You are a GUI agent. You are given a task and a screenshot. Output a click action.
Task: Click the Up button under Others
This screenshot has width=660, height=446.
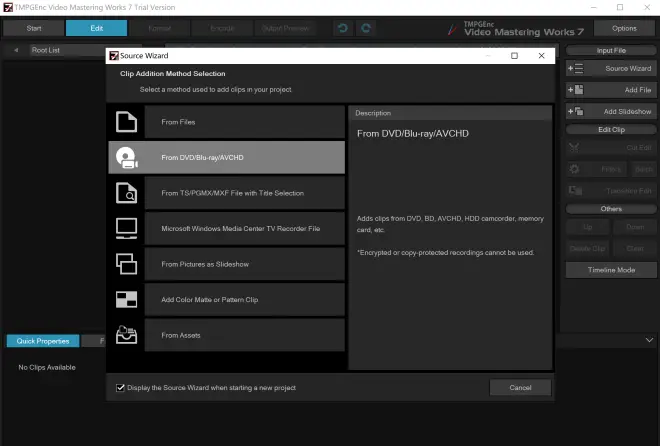(x=588, y=227)
